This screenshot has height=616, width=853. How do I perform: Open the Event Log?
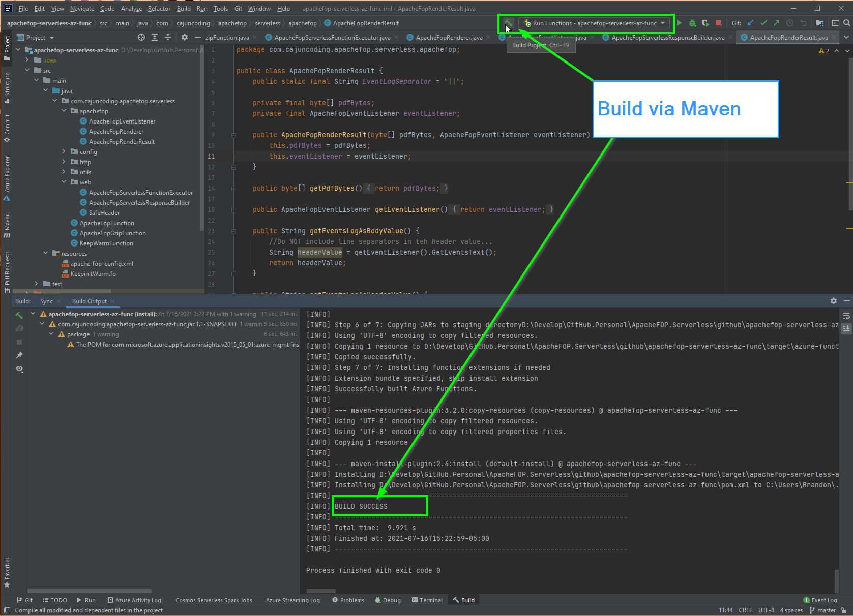pos(820,600)
